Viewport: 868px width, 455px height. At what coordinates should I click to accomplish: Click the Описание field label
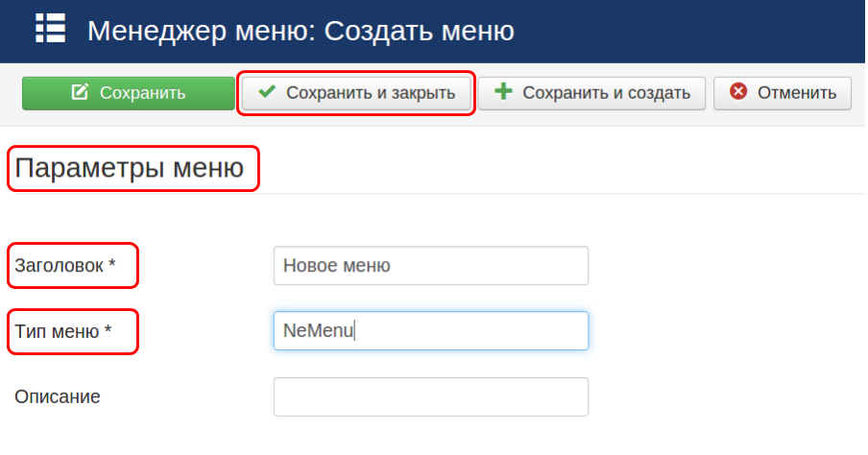58,396
